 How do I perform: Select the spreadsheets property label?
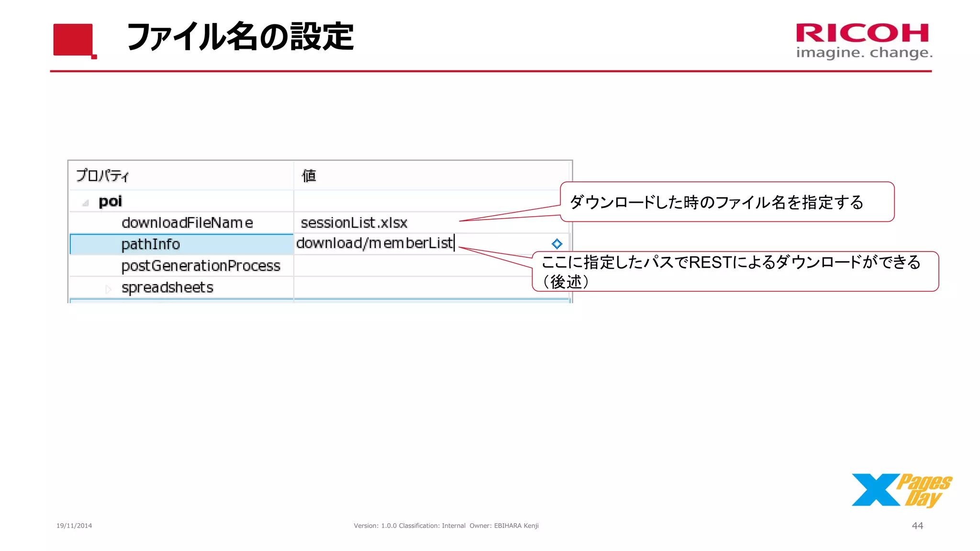[x=167, y=287]
